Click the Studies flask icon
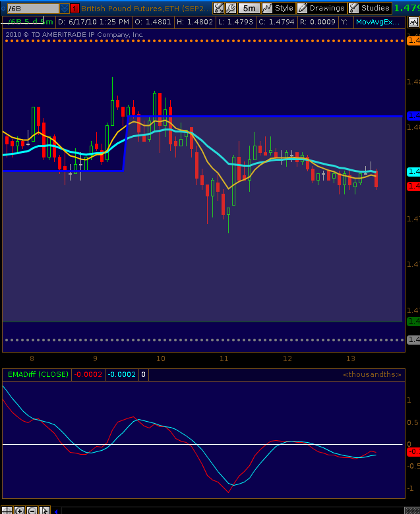 coord(353,8)
